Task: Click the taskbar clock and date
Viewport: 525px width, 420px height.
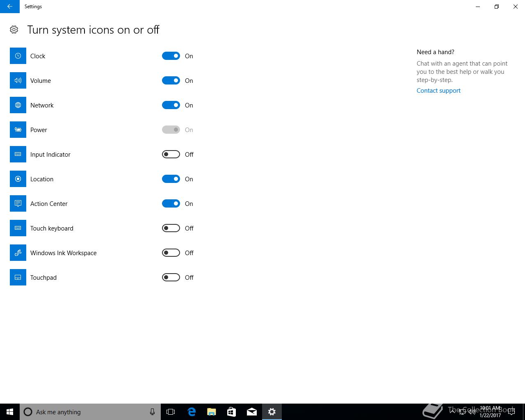Action: (x=490, y=412)
